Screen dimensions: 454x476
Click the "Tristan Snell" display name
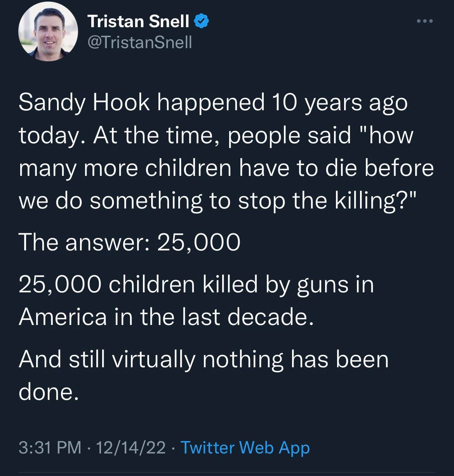pyautogui.click(x=138, y=21)
